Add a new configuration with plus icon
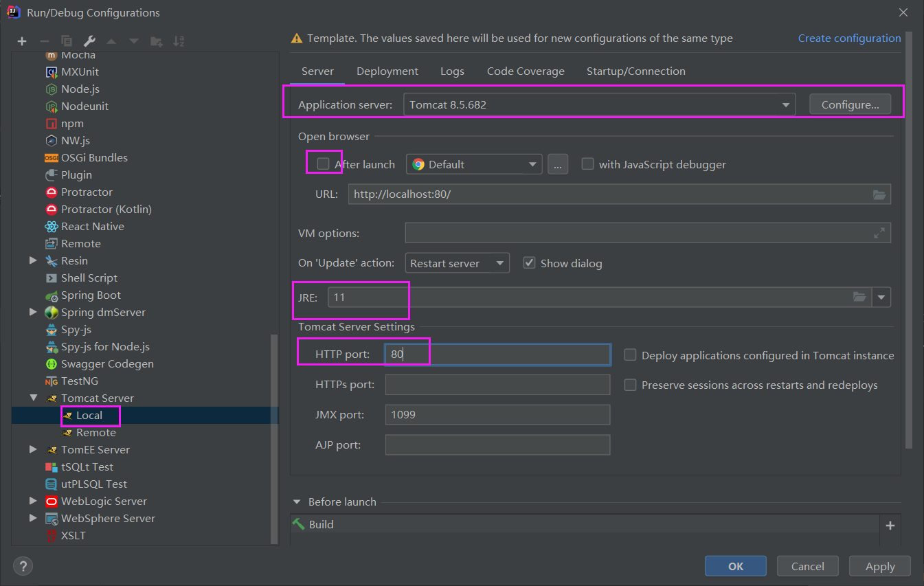Image resolution: width=924 pixels, height=586 pixels. tap(22, 41)
